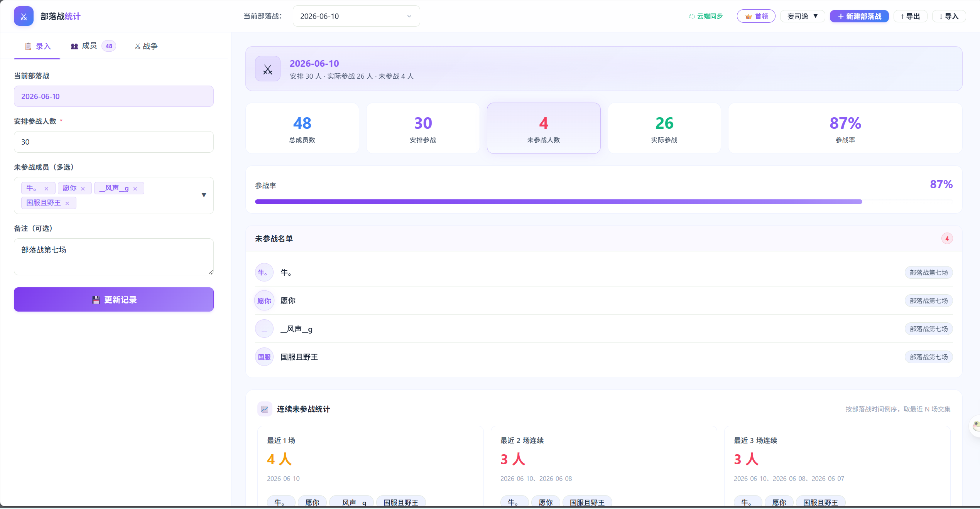The image size is (980, 509).
Task: Click the 愿你 avatar in 未参战名单
Action: tap(264, 301)
